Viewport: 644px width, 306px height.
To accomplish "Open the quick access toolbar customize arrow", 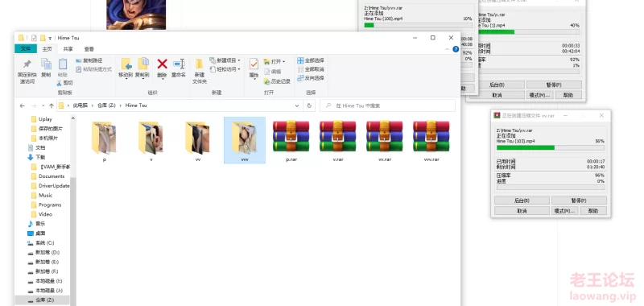I will click(50, 38).
